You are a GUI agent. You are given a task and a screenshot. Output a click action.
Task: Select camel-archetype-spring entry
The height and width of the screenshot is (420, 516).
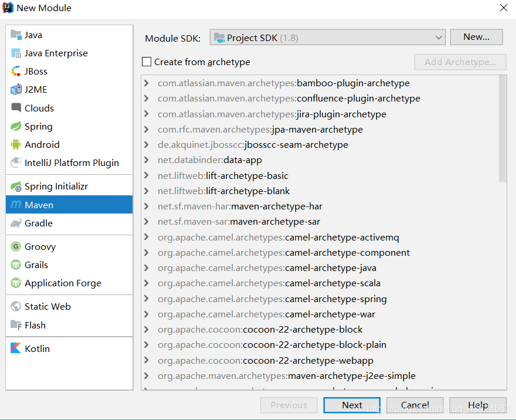coord(272,299)
